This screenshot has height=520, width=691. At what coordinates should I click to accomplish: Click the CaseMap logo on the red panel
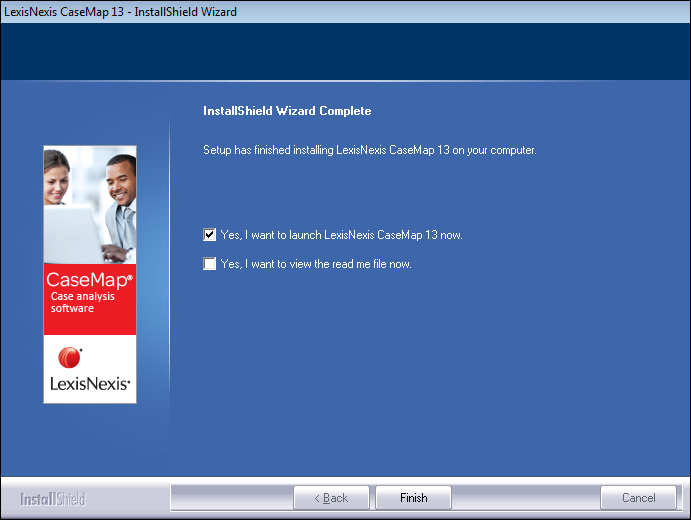(88, 280)
